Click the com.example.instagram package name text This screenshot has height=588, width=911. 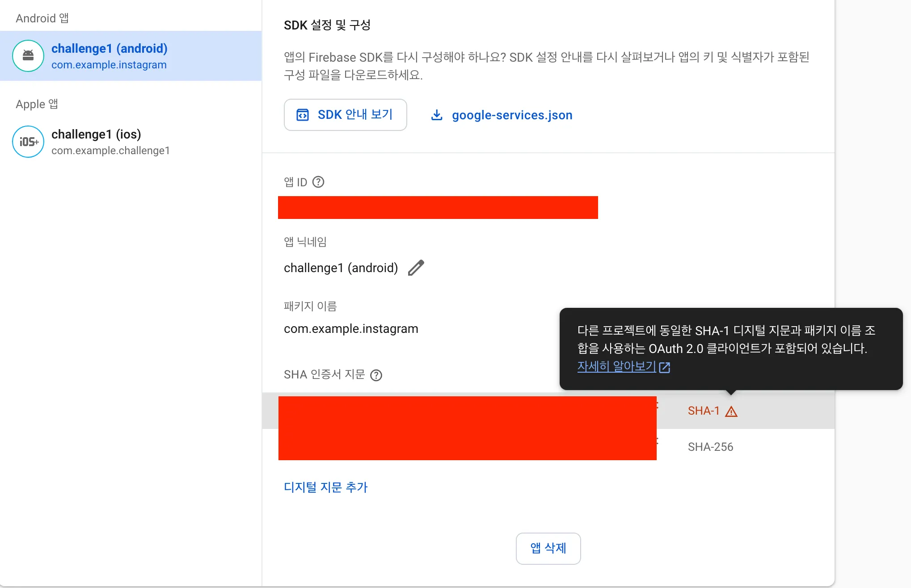(x=351, y=329)
